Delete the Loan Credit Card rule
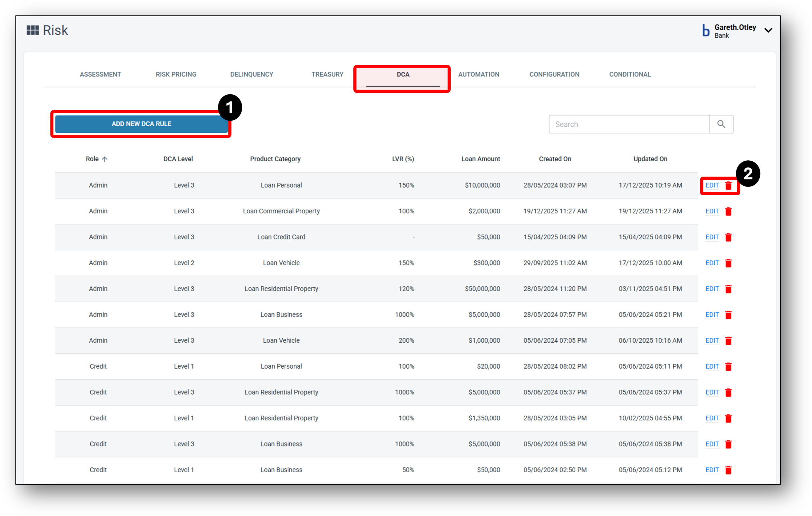 (x=729, y=237)
